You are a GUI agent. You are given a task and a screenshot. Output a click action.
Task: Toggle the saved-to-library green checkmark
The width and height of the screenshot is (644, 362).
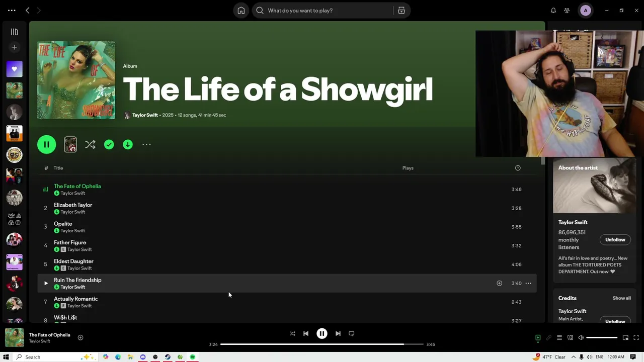point(109,144)
